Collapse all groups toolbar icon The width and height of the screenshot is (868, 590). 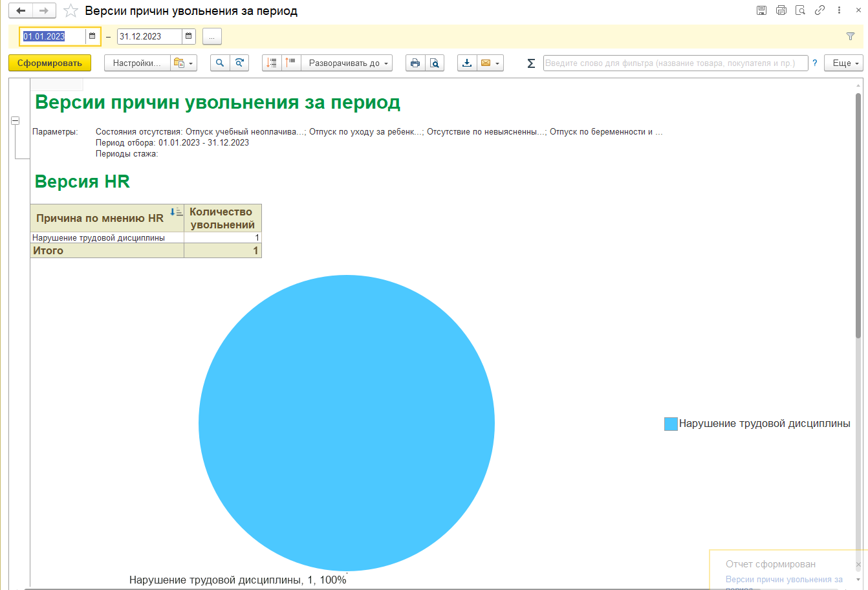pyautogui.click(x=272, y=63)
